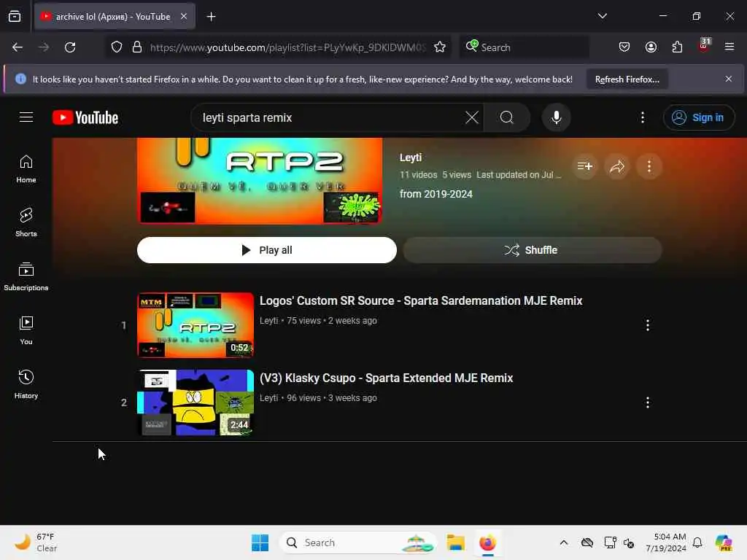Open weather widget showing 67°F

click(x=36, y=542)
